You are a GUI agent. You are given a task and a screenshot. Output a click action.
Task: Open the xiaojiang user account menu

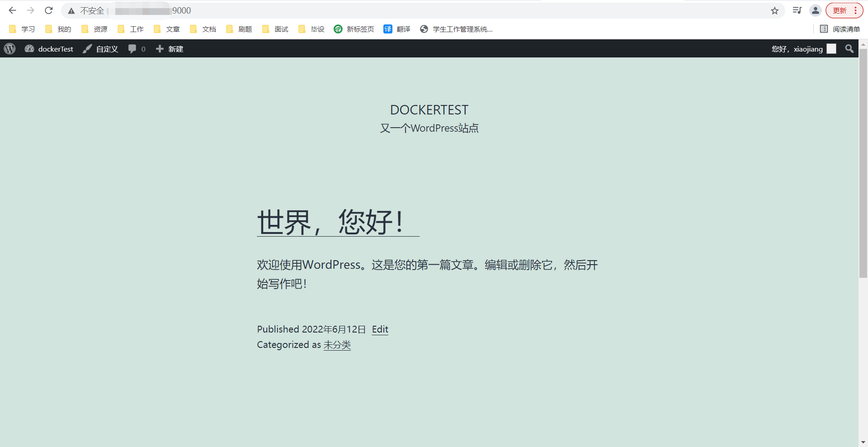click(803, 49)
